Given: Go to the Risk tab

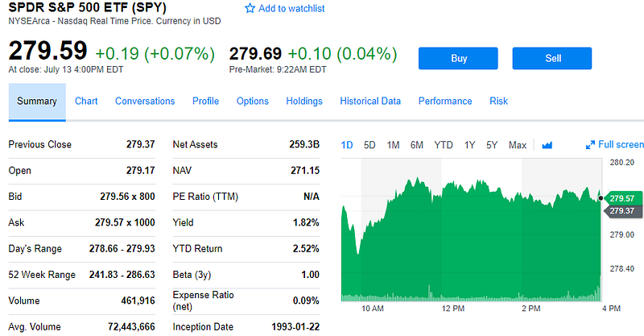Looking at the screenshot, I should (x=499, y=102).
